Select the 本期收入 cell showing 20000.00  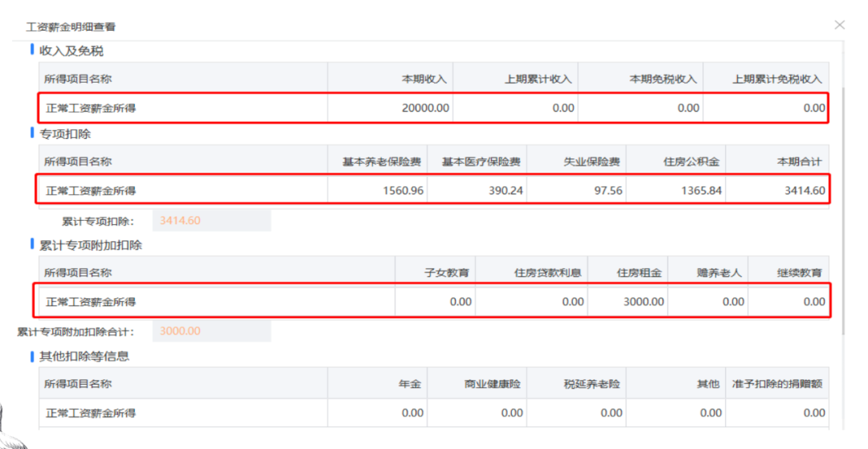391,108
